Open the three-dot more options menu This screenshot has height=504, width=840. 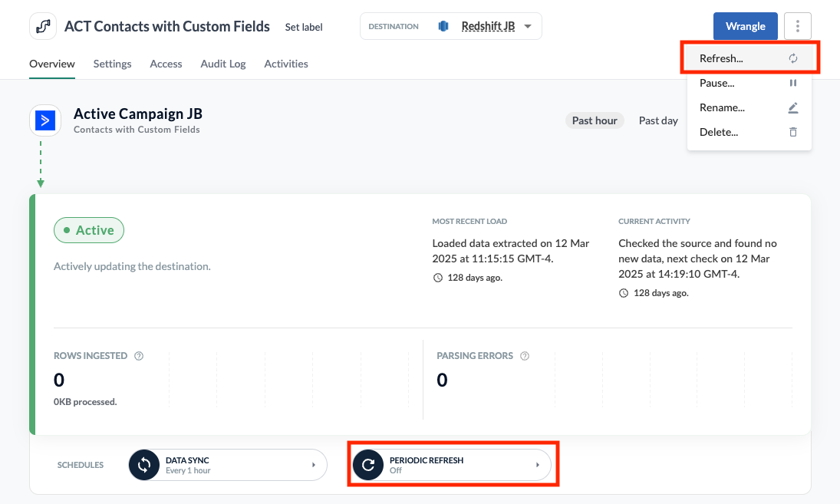point(798,26)
